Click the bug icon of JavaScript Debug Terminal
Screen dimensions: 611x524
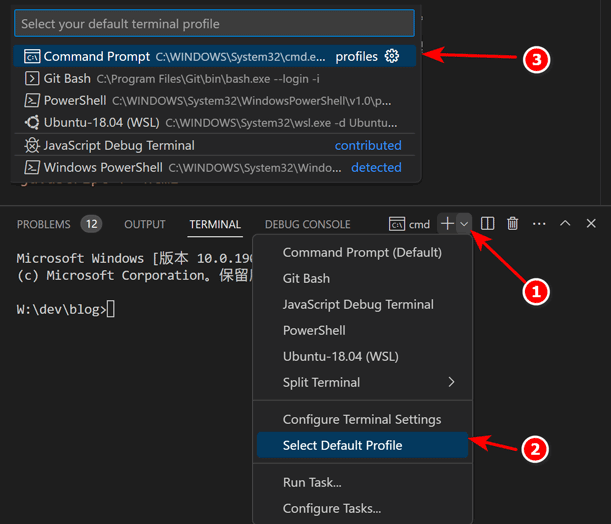32,145
